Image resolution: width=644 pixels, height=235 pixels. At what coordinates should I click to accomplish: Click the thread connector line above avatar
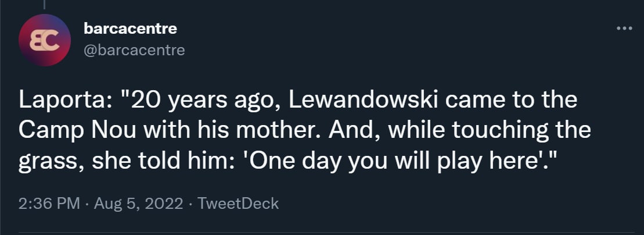(x=44, y=3)
